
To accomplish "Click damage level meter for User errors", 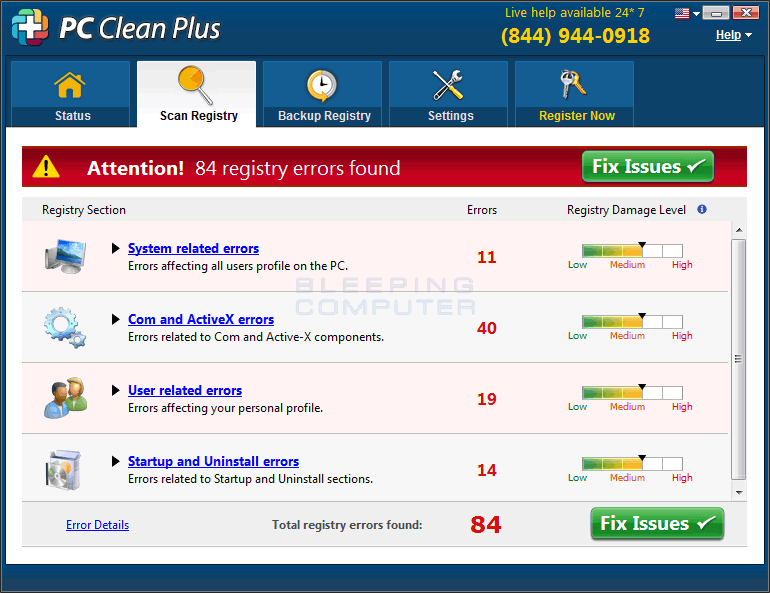I will click(632, 392).
